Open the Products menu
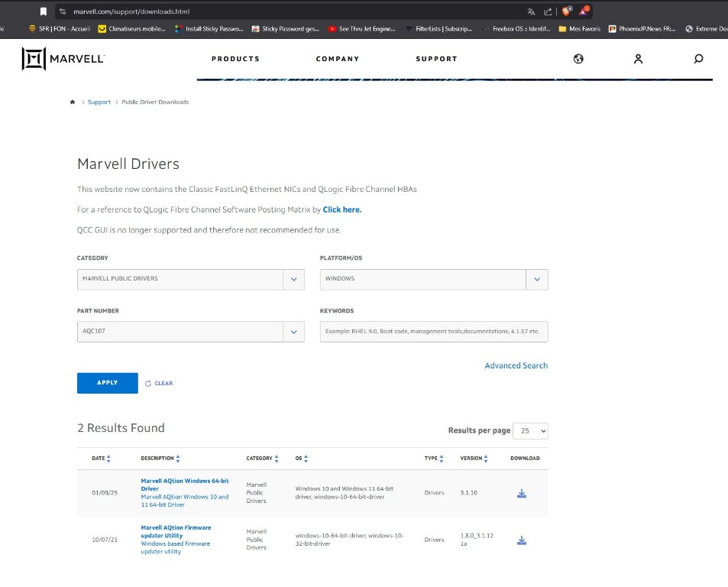728x587 pixels. point(235,59)
